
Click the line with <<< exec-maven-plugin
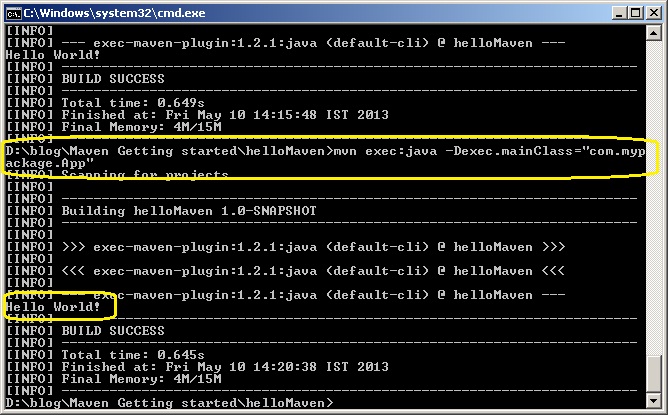click(x=285, y=271)
